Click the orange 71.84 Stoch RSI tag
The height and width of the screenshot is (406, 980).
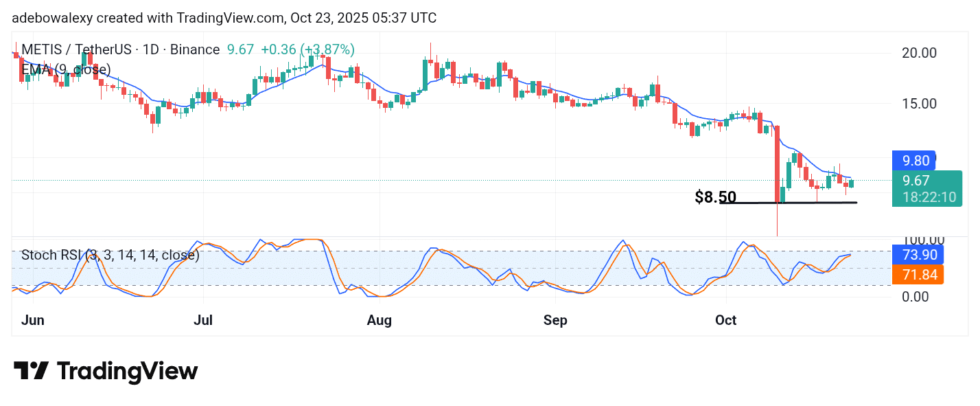(917, 275)
